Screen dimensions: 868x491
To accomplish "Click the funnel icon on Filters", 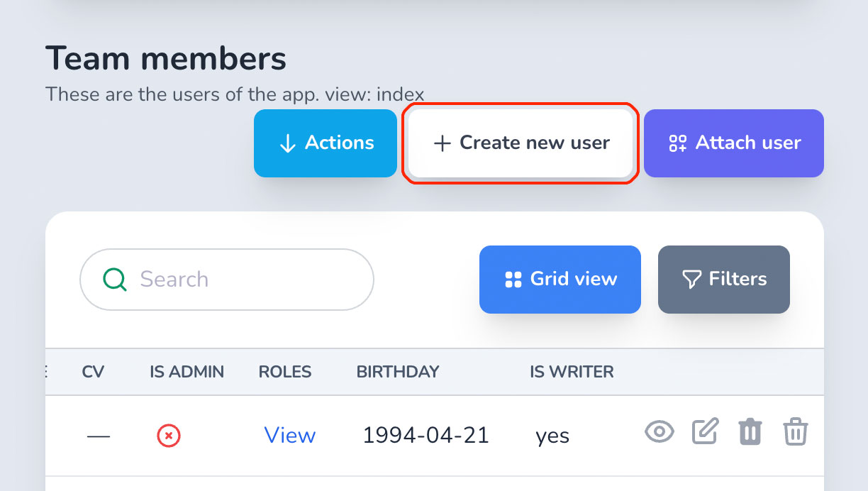I will tap(691, 279).
